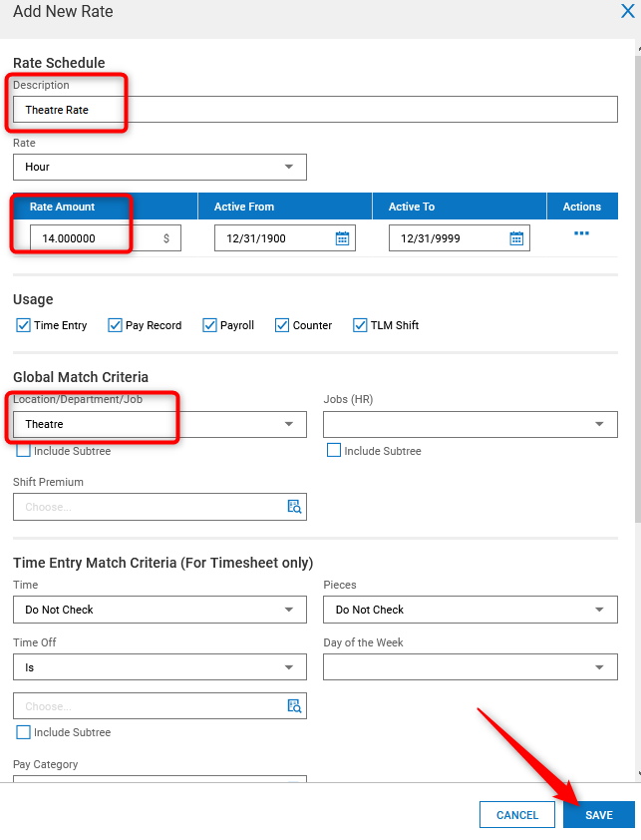This screenshot has width=641, height=840.
Task: Click the Description field containing Theatre Rate
Action: (160, 109)
